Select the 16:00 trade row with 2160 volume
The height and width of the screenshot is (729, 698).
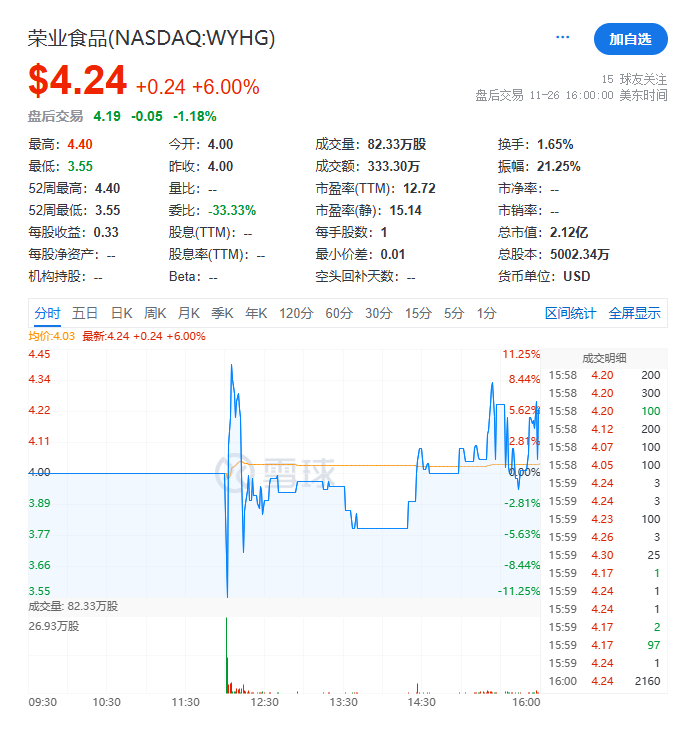click(605, 681)
